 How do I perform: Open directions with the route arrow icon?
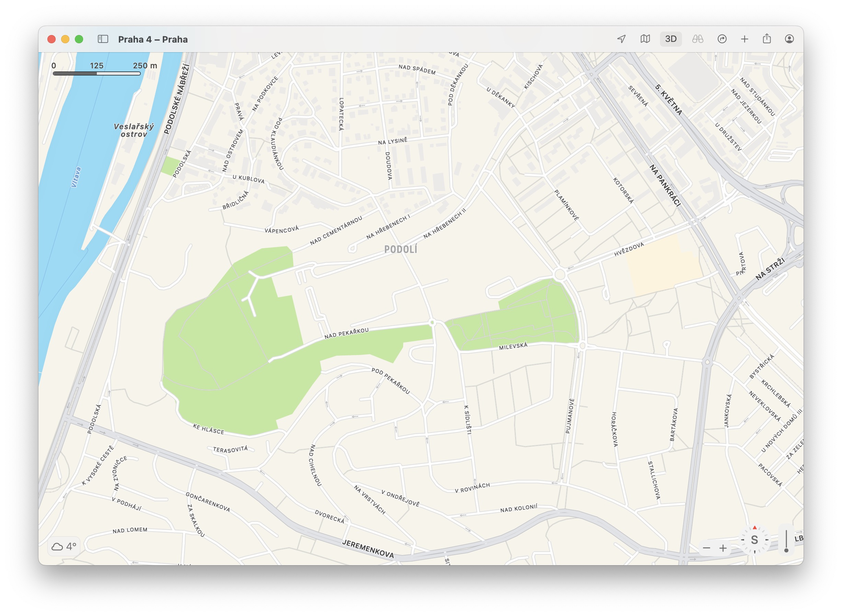click(x=722, y=39)
